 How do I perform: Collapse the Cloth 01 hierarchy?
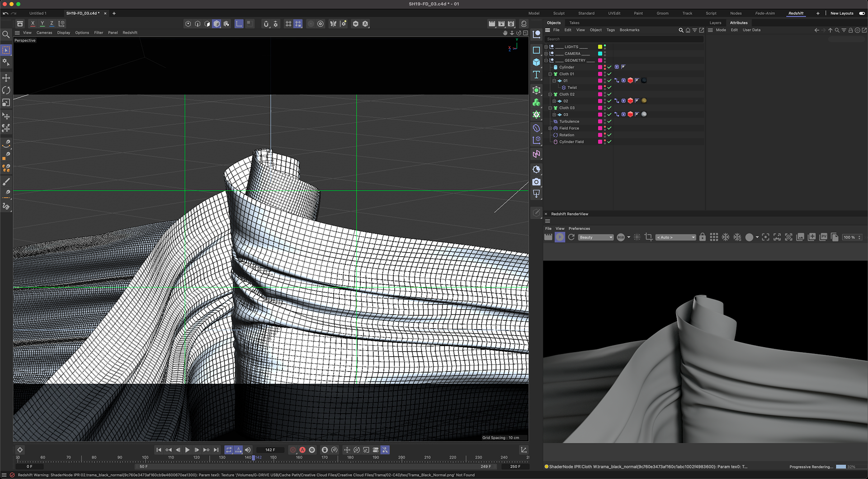pos(550,74)
